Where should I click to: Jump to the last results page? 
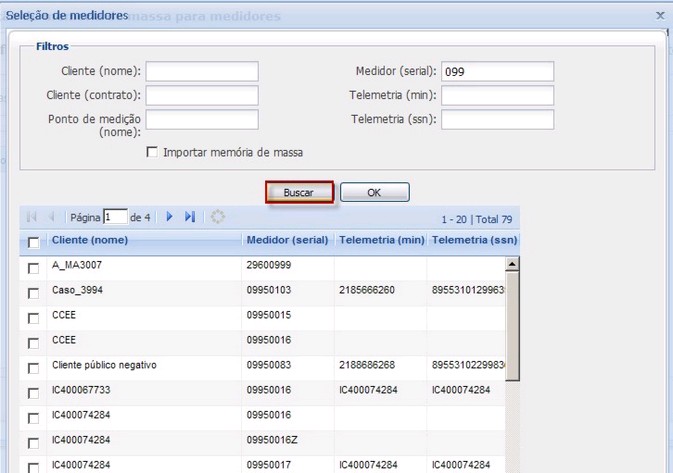click(190, 217)
